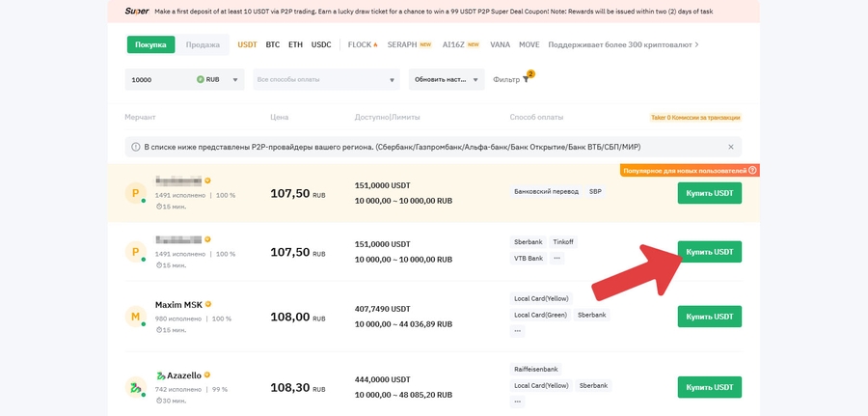Click the amount input field showing 10000

(159, 79)
